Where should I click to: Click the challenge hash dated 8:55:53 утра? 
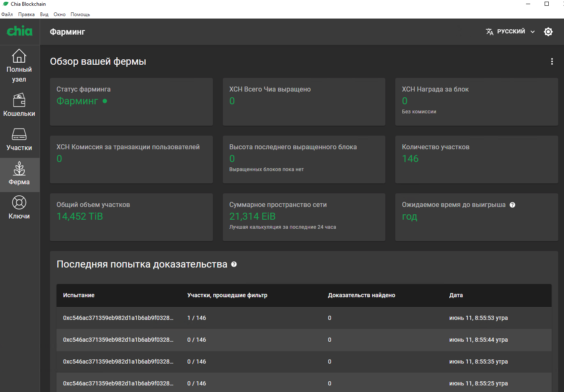pyautogui.click(x=118, y=318)
